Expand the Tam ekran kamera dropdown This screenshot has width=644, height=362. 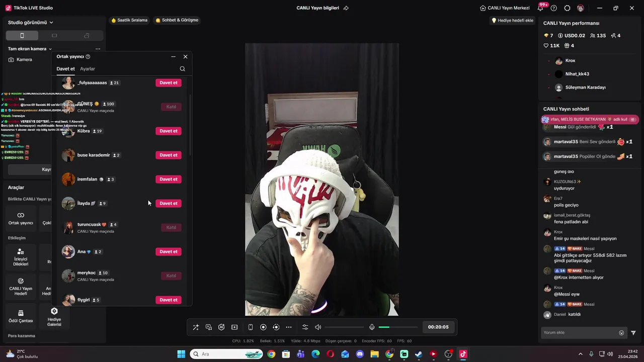[30, 49]
